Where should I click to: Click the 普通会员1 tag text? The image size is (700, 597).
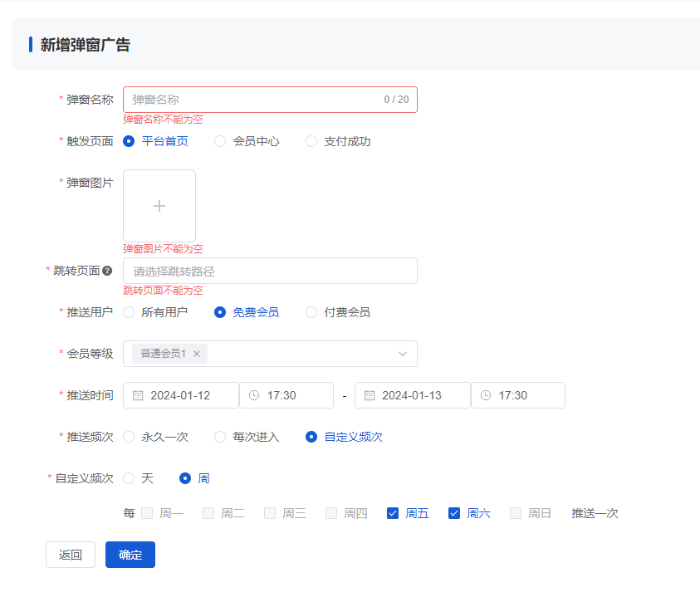(x=163, y=354)
